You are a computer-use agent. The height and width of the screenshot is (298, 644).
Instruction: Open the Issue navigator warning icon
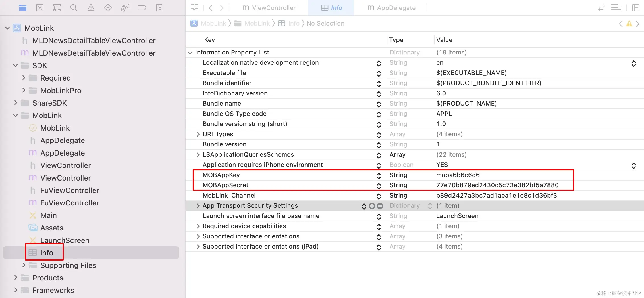[91, 8]
